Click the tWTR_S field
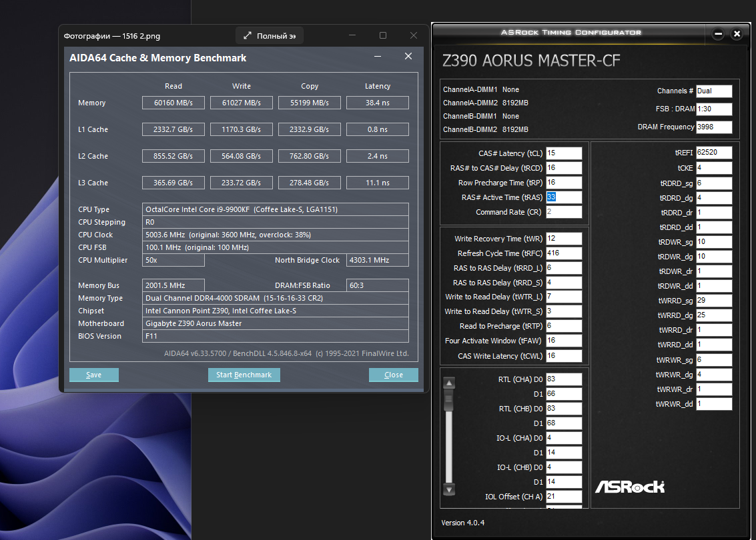 564,311
